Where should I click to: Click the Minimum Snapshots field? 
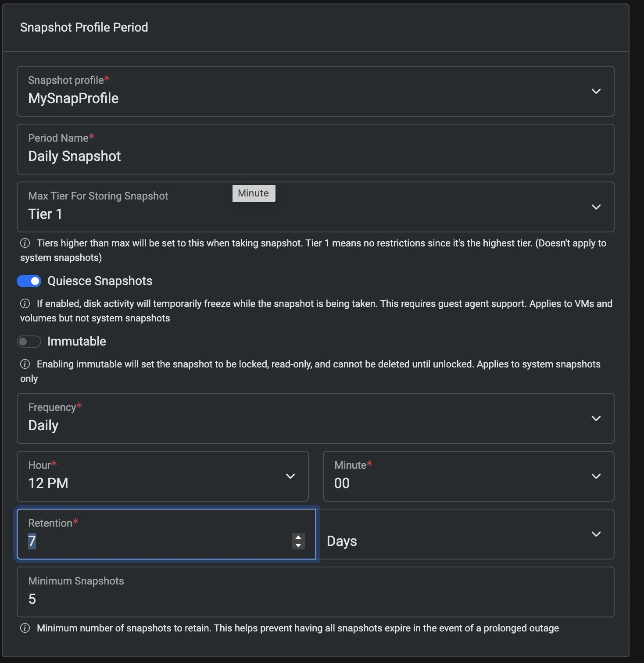click(315, 599)
